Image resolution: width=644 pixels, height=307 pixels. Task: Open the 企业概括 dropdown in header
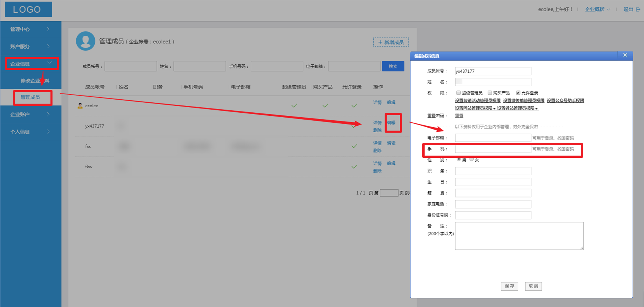(597, 10)
